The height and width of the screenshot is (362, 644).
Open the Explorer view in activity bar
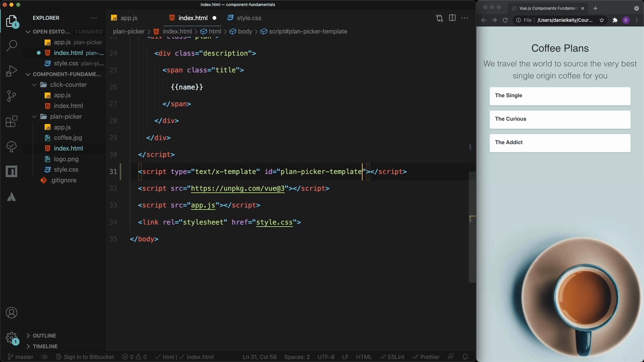click(x=12, y=21)
